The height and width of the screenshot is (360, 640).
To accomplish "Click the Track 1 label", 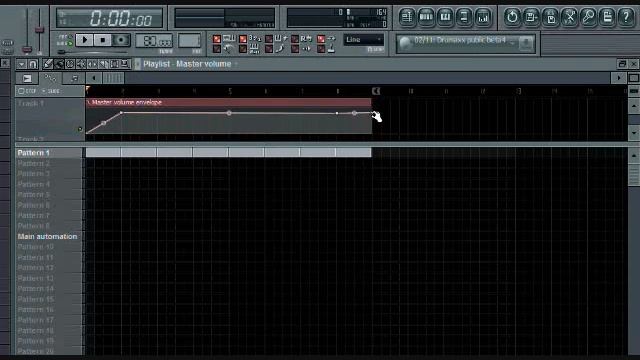I will point(31,104).
